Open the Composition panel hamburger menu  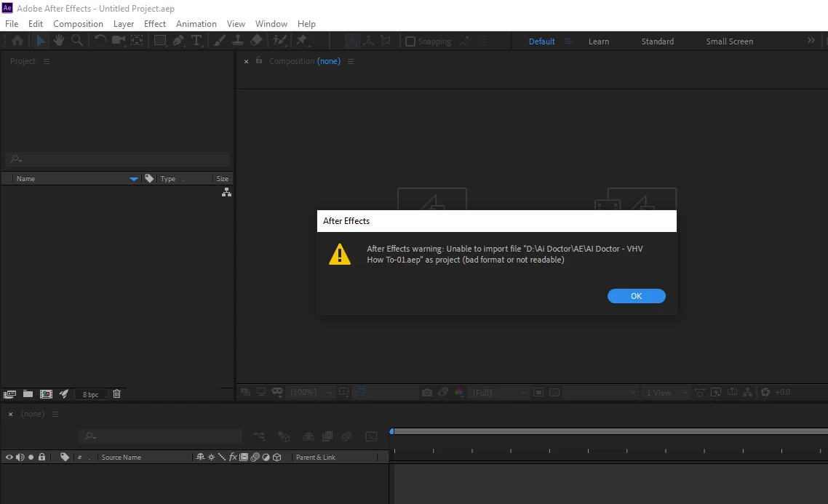[x=351, y=61]
